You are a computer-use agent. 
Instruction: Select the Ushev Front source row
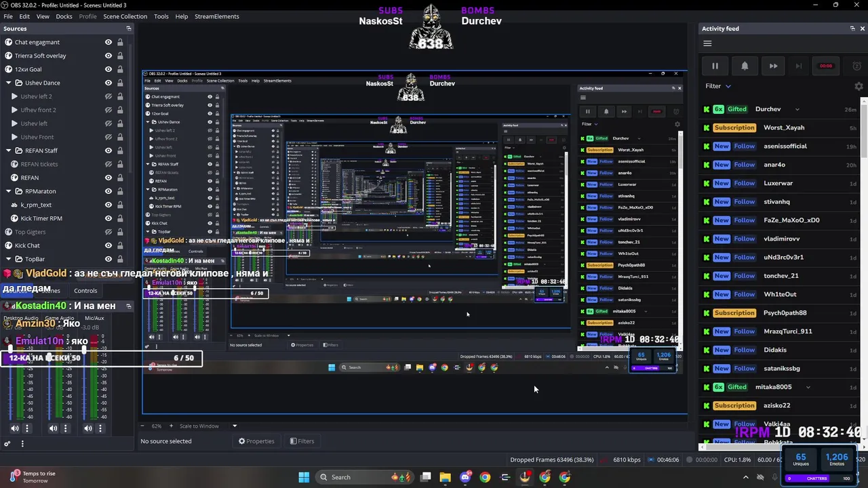pyautogui.click(x=65, y=137)
